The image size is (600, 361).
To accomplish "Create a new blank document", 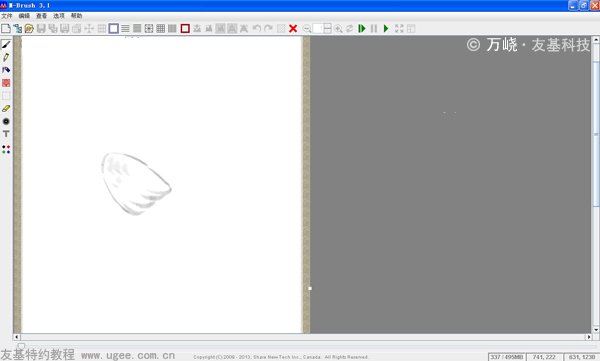I will click(6, 29).
